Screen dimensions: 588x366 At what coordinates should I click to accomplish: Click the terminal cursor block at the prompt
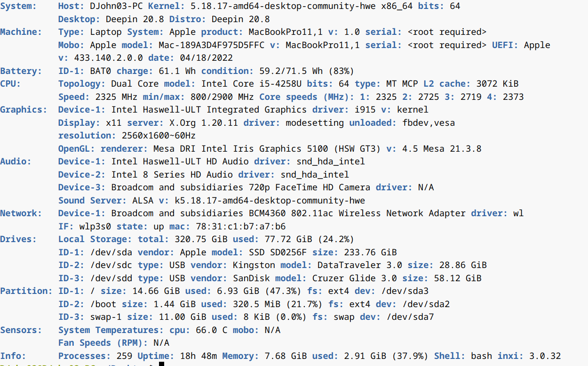[162, 364]
